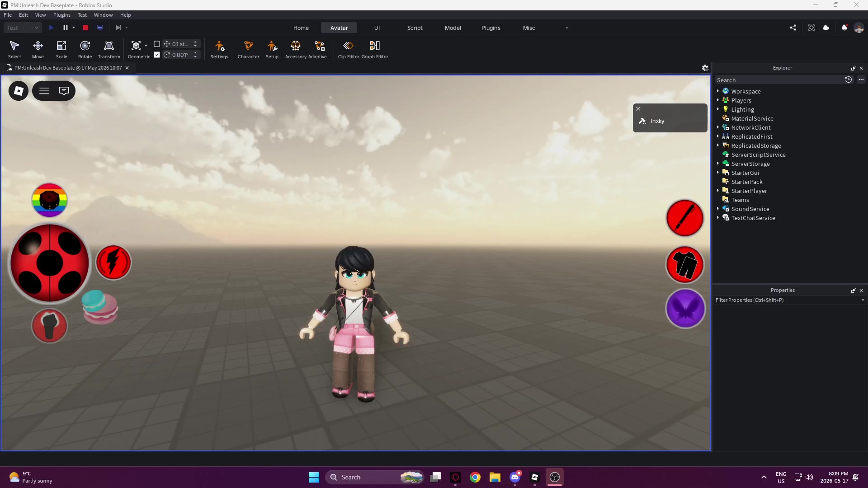Tap the purple butterfly button
Screen dimensions: 868x488
click(x=685, y=309)
